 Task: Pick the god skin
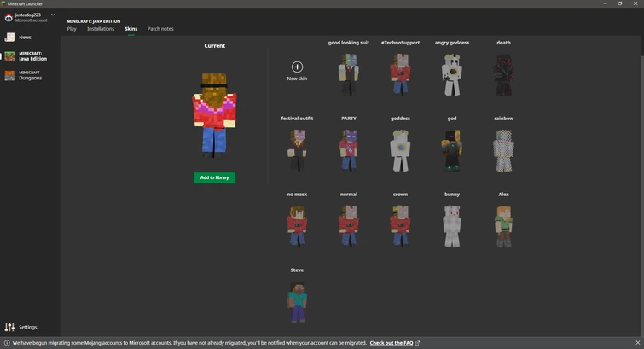pyautogui.click(x=452, y=150)
